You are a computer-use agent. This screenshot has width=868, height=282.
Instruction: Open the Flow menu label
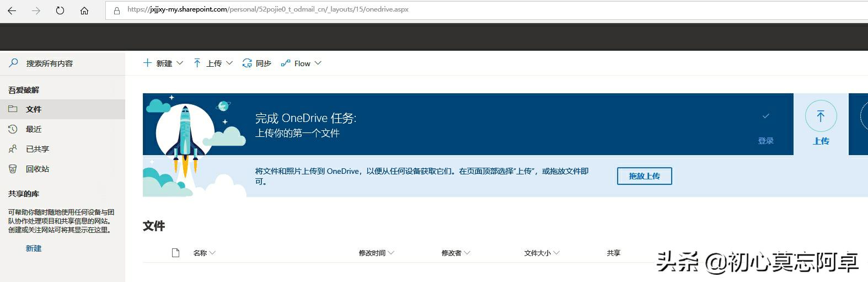tap(302, 63)
